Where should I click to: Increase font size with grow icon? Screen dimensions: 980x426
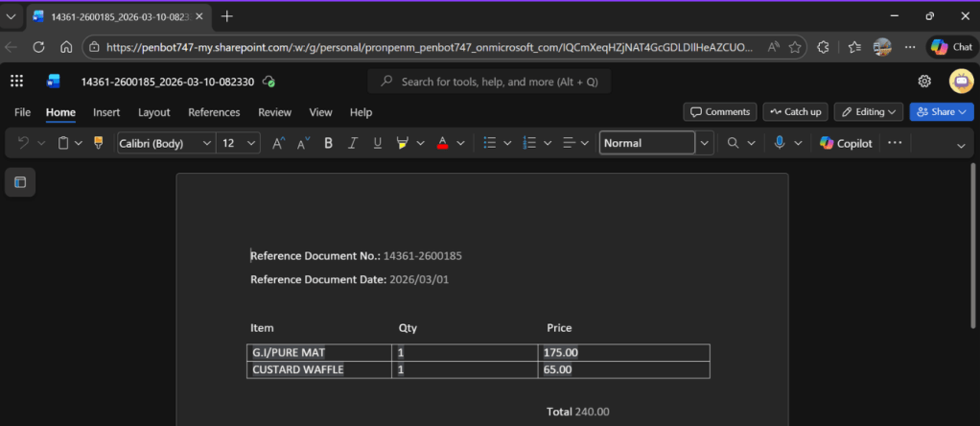pyautogui.click(x=278, y=143)
